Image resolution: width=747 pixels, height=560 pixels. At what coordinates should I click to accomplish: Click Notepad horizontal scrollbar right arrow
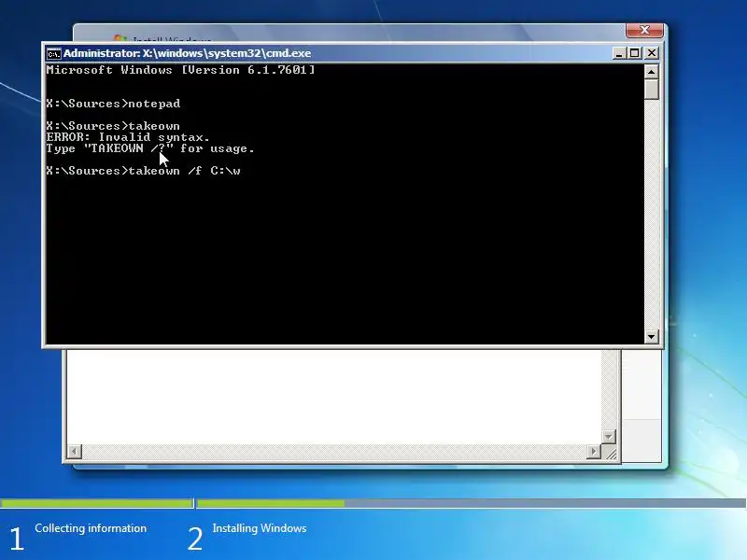[593, 451]
